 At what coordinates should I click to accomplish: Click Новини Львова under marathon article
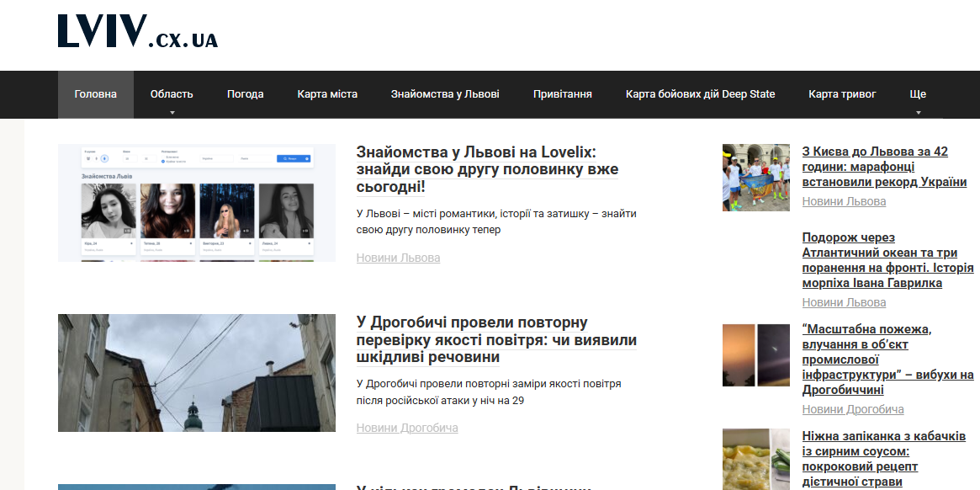click(x=844, y=201)
